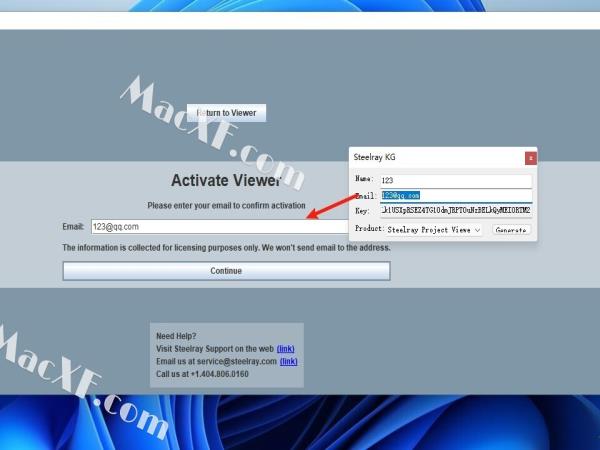Click the Return to Viewer button

pyautogui.click(x=226, y=113)
